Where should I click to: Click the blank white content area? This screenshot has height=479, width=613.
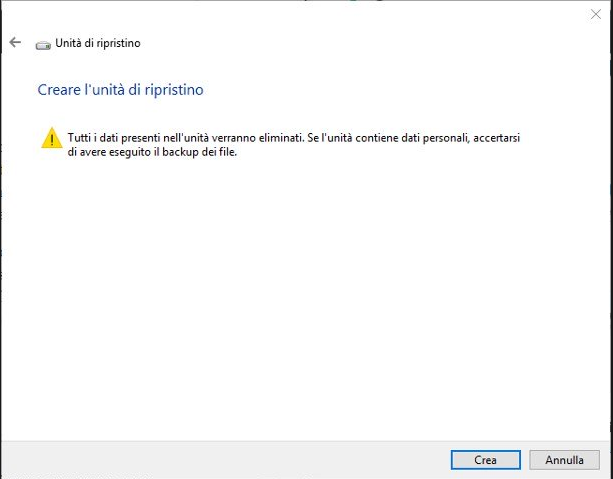[x=300, y=300]
